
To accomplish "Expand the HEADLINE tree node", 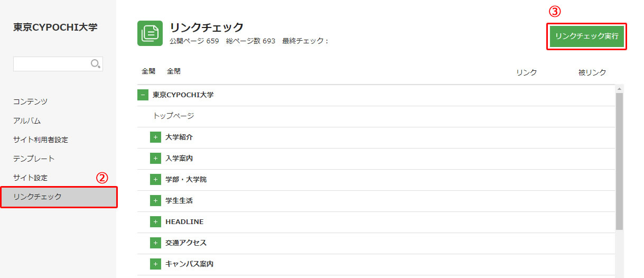I will click(x=155, y=222).
